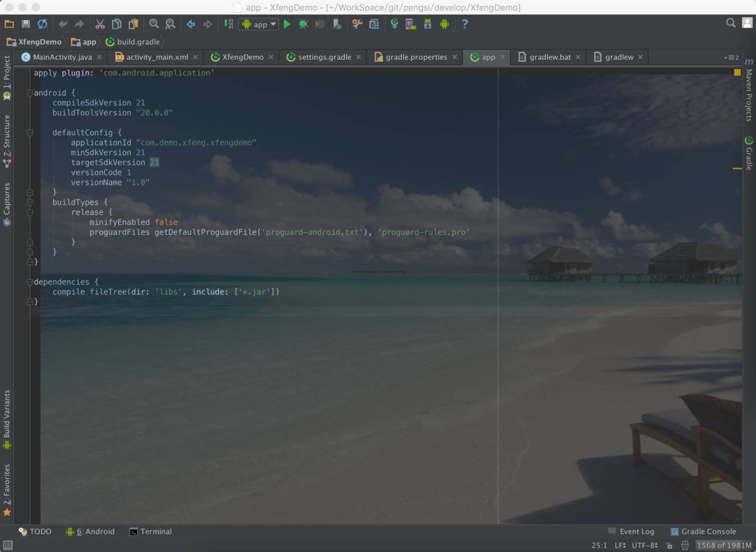The width and height of the screenshot is (756, 552).
Task: Run the app with the green play icon
Action: pyautogui.click(x=287, y=24)
